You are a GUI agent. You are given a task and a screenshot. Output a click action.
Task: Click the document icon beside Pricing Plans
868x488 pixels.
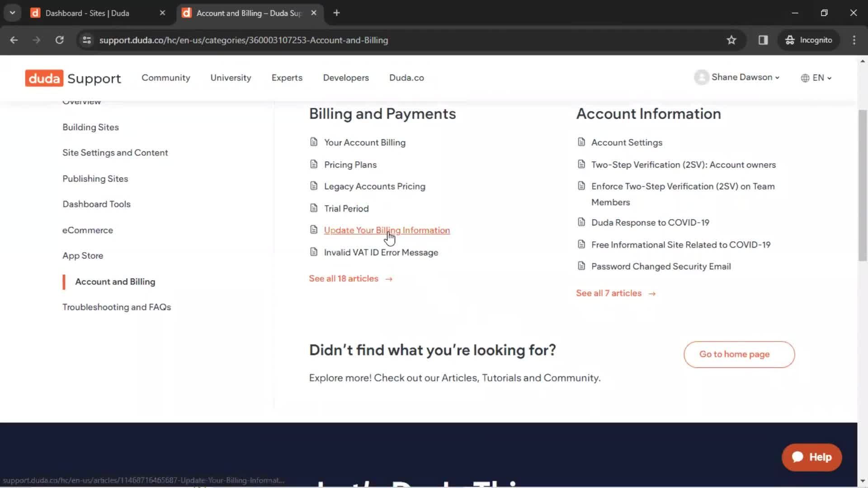pos(314,164)
